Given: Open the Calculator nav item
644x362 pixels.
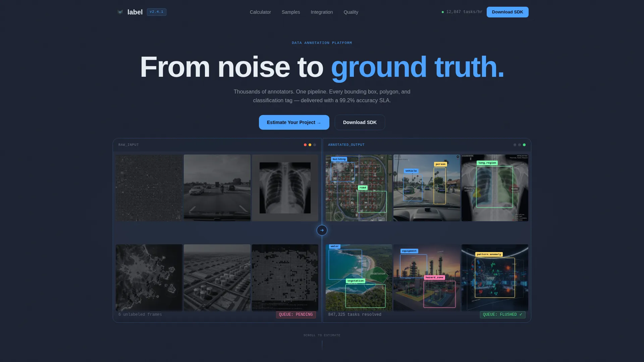Looking at the screenshot, I should click(260, 12).
